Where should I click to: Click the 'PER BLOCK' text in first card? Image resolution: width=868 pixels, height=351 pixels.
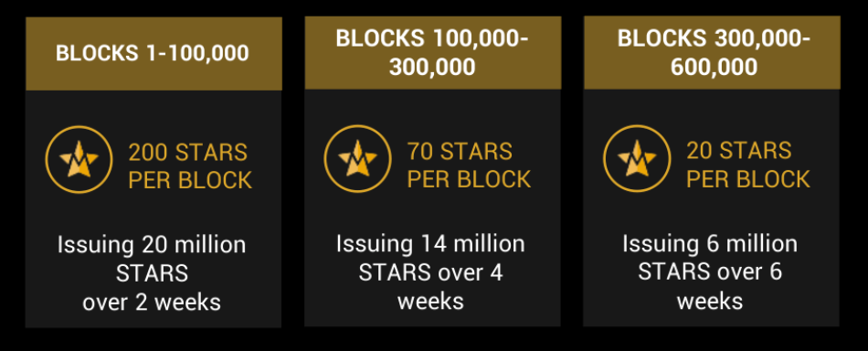click(x=190, y=180)
